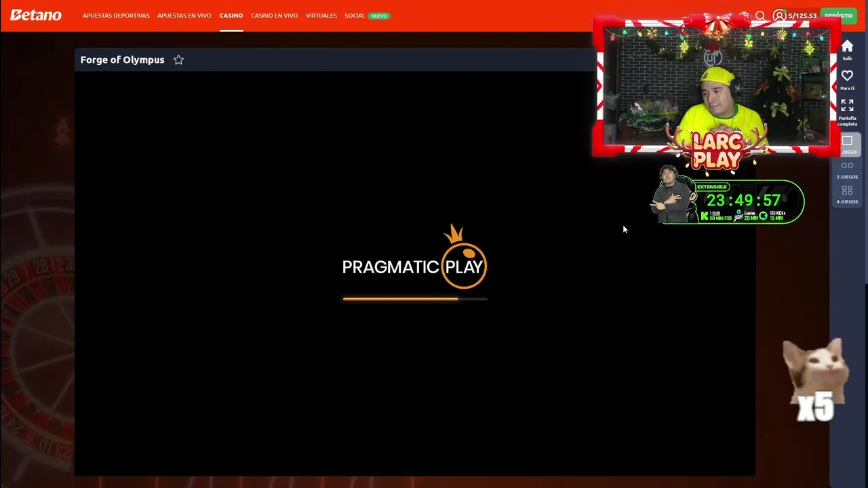
Task: Open Apuestas en Vivo section
Action: pos(184,16)
